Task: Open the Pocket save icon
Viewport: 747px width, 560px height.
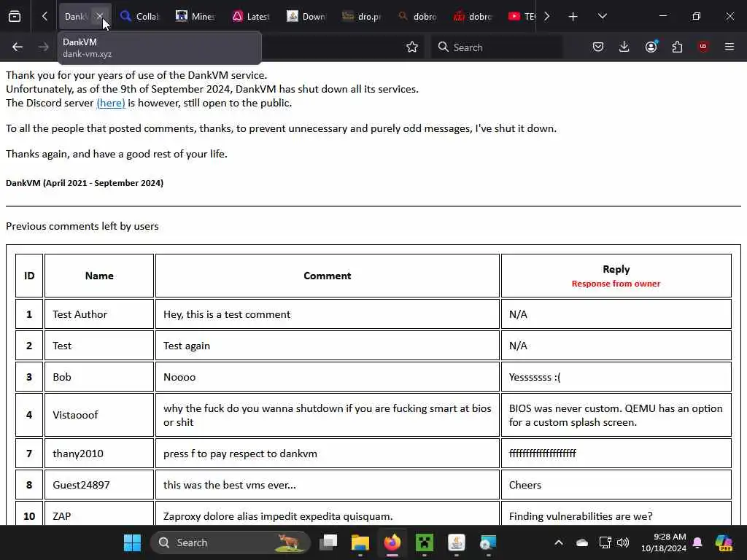Action: tap(598, 47)
